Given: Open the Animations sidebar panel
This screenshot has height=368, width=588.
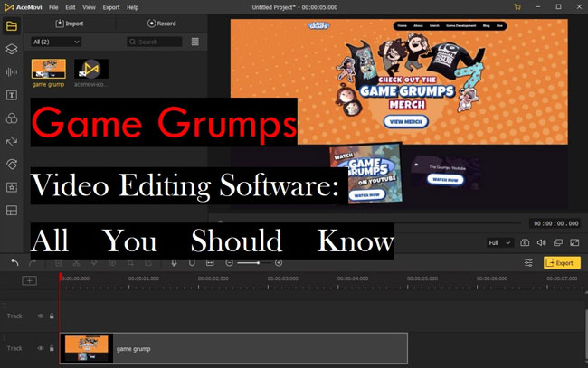Looking at the screenshot, I should point(12,165).
